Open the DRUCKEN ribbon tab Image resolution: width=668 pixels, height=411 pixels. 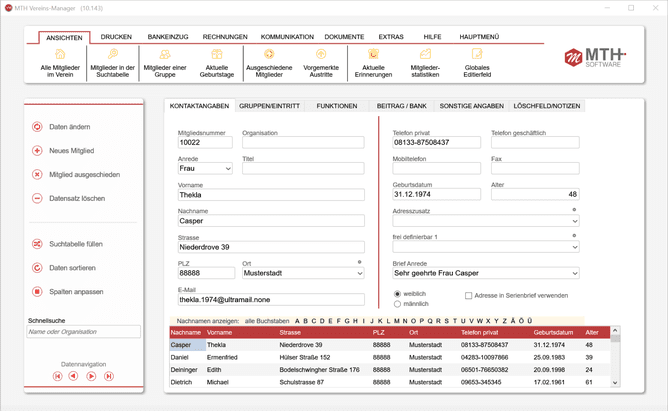click(x=116, y=37)
